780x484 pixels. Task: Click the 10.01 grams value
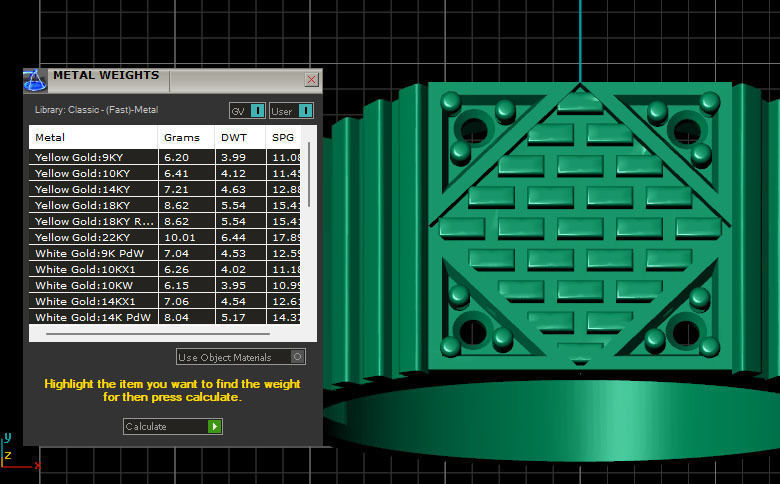(180, 237)
